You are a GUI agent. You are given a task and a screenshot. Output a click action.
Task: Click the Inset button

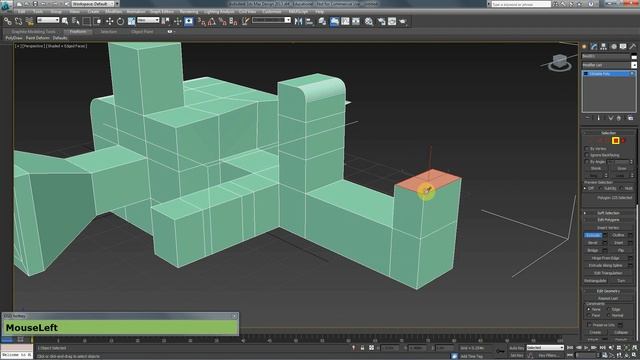618,243
